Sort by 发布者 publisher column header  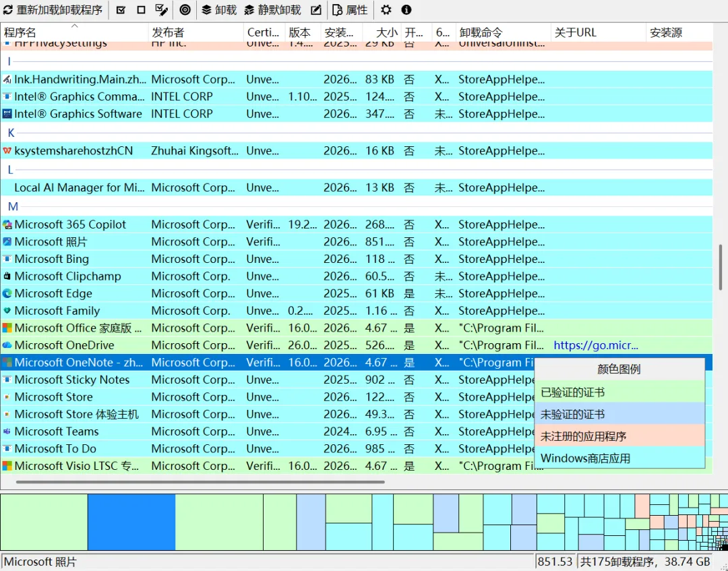(196, 32)
